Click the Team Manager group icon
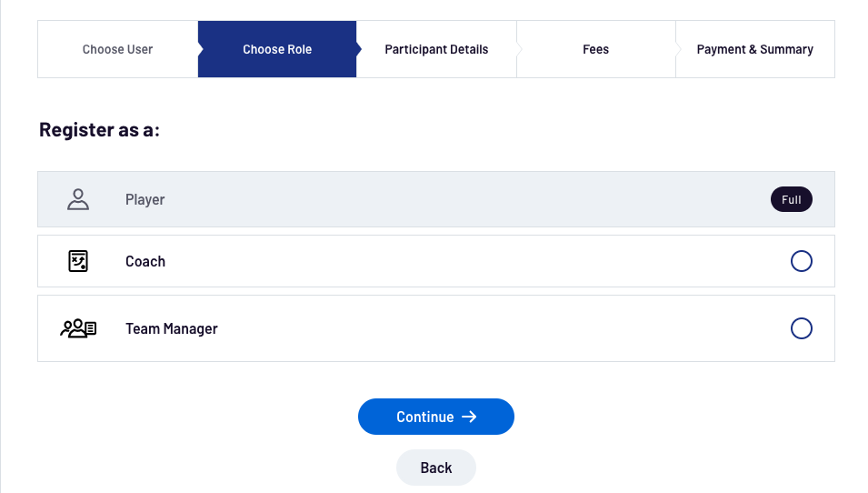868x493 pixels. (x=78, y=328)
